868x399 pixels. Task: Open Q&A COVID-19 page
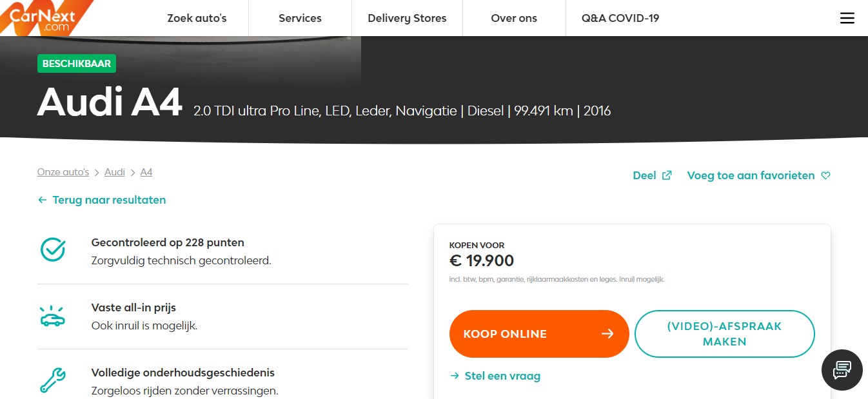[620, 18]
